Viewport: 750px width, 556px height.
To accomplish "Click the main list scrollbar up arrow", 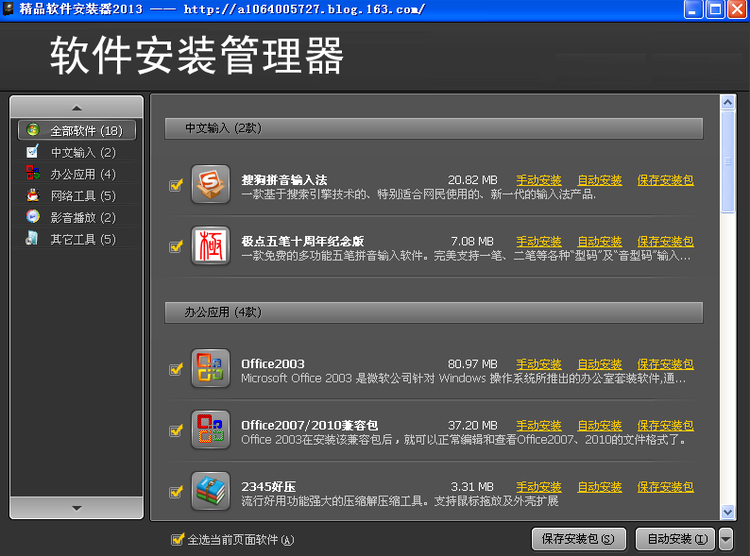I will tap(728, 102).
